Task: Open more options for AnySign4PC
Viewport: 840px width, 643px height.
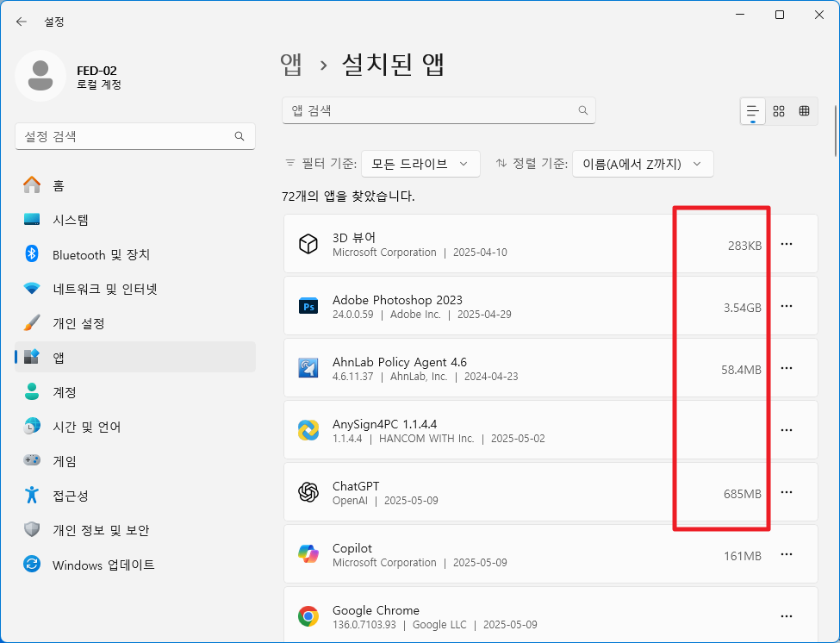Action: (787, 430)
